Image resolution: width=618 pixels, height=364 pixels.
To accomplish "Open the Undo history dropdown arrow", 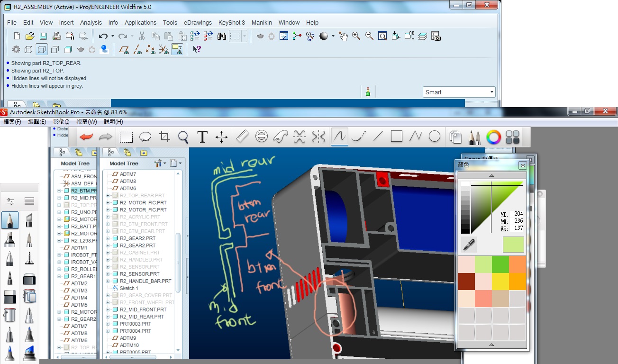I will pyautogui.click(x=112, y=36).
